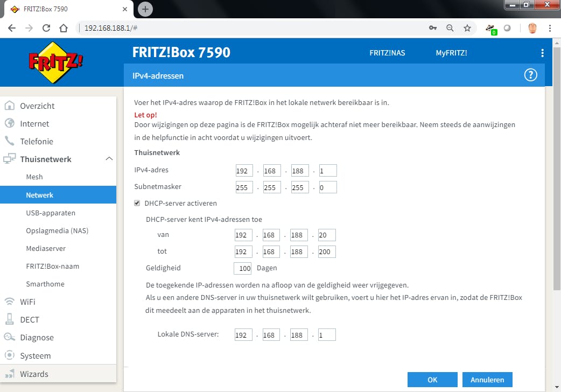This screenshot has height=392, width=561.
Task: Open new browser tab with plus button
Action: (x=145, y=9)
